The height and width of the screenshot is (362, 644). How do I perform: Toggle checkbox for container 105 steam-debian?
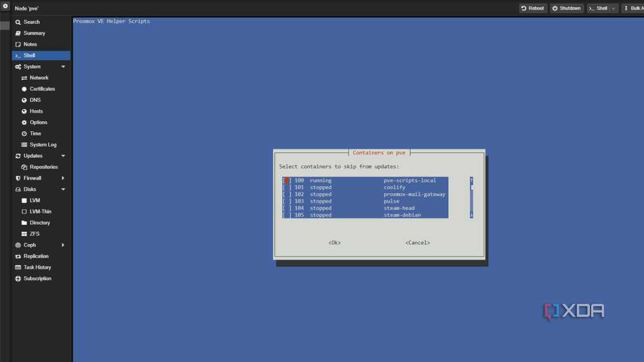pyautogui.click(x=287, y=215)
